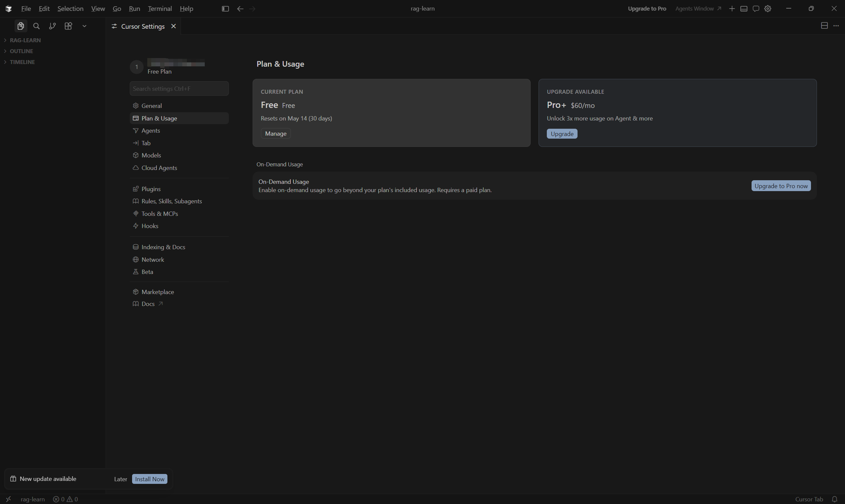Open the Agents Window link
Image resolution: width=845 pixels, height=504 pixels.
pos(698,9)
